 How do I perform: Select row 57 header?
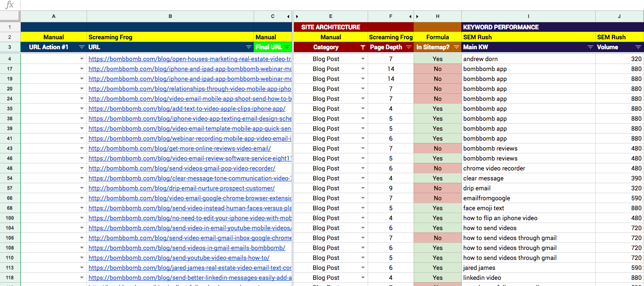pos(10,188)
